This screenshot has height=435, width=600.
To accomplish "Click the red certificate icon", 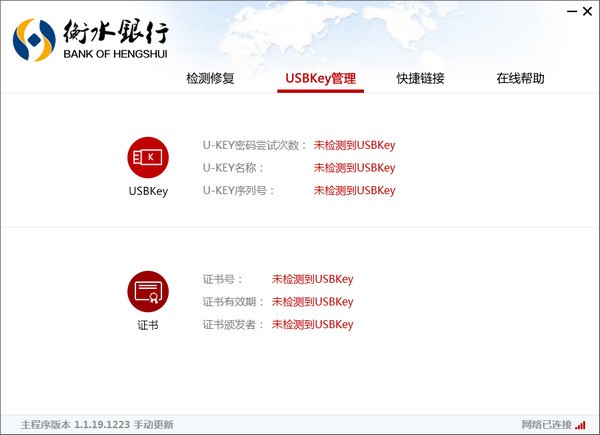I will pos(148,292).
